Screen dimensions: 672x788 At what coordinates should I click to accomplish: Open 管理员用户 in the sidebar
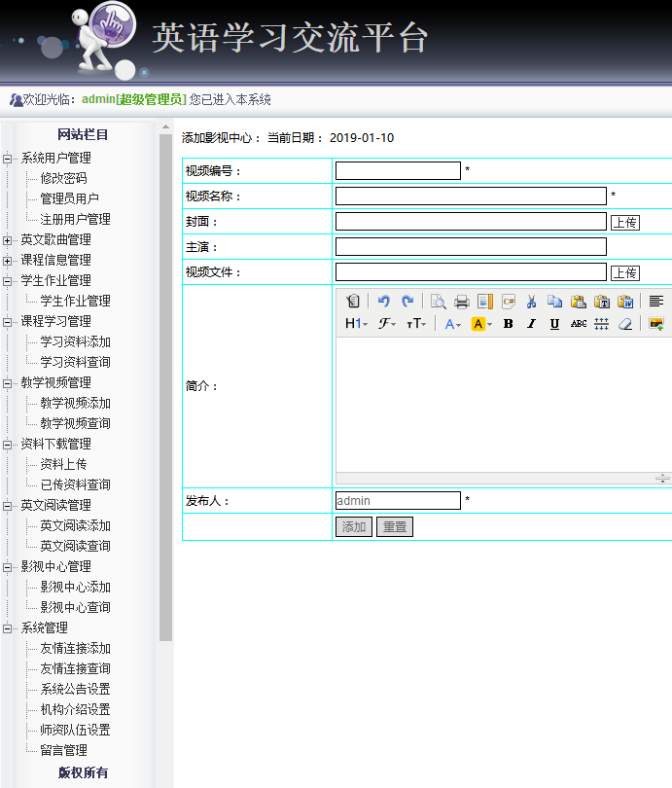point(70,198)
